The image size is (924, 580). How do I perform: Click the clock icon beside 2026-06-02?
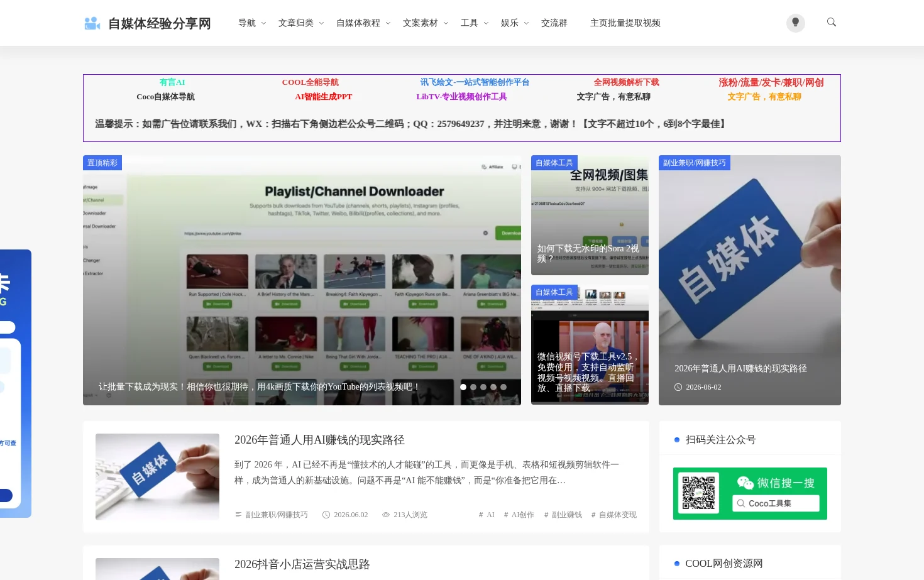[x=678, y=387]
